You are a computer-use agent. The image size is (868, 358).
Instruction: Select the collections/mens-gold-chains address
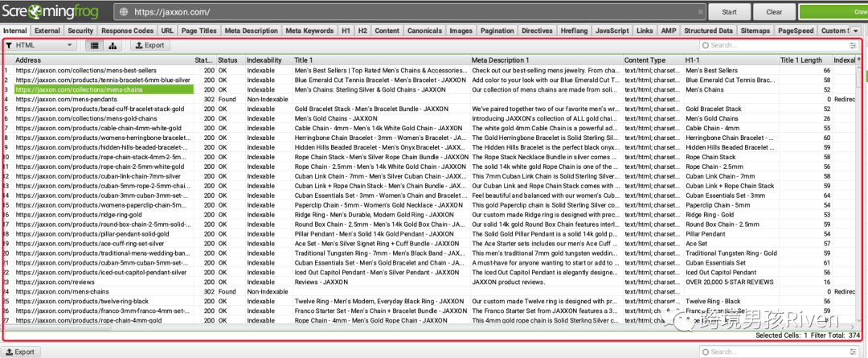click(104, 118)
